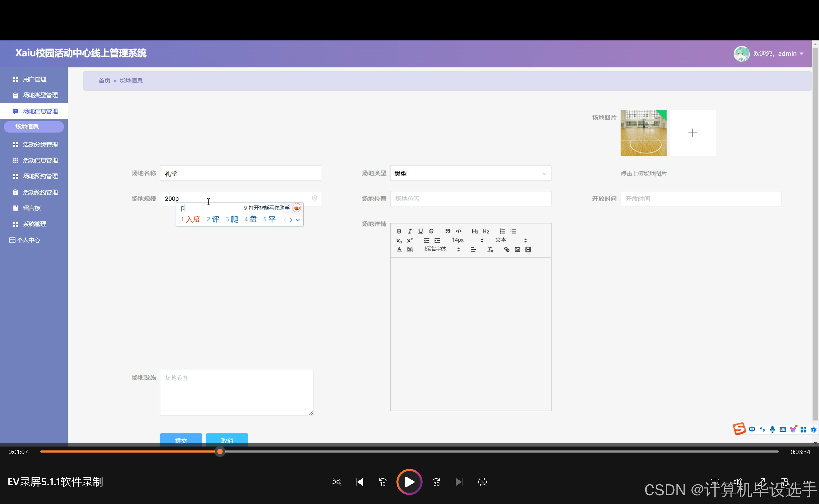This screenshot has width=819, height=504.
Task: Cancel the form with 取消 button
Action: [x=227, y=439]
